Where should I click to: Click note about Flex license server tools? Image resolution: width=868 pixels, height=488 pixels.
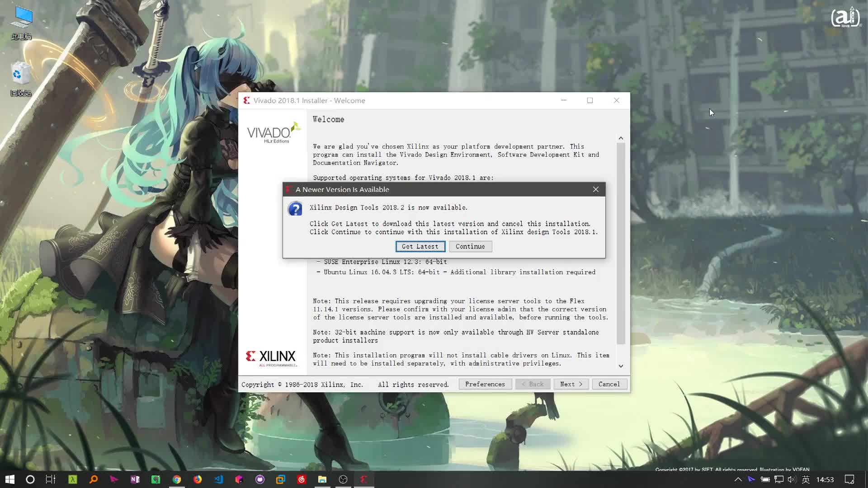pyautogui.click(x=461, y=309)
